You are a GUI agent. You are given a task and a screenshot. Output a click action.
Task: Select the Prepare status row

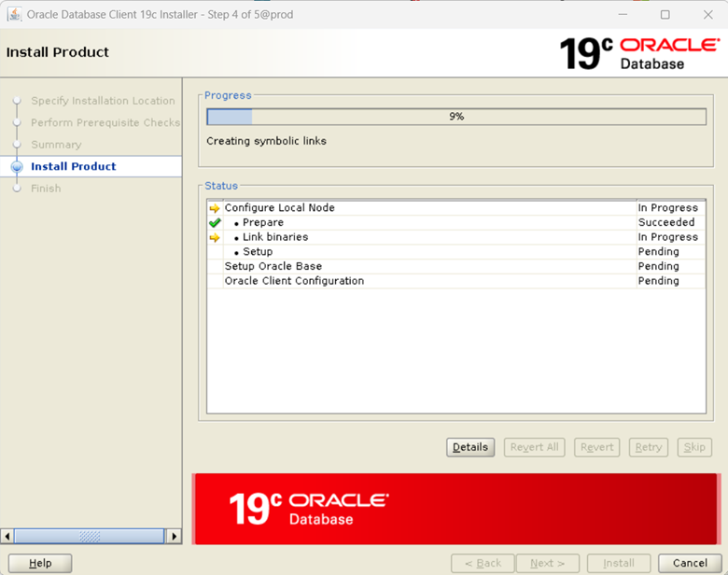coord(456,222)
